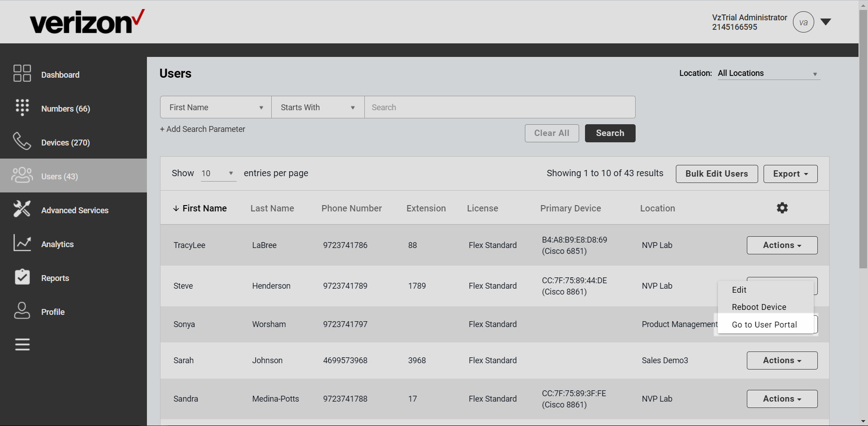This screenshot has width=868, height=426.
Task: Click the Profile person icon
Action: [x=22, y=311]
